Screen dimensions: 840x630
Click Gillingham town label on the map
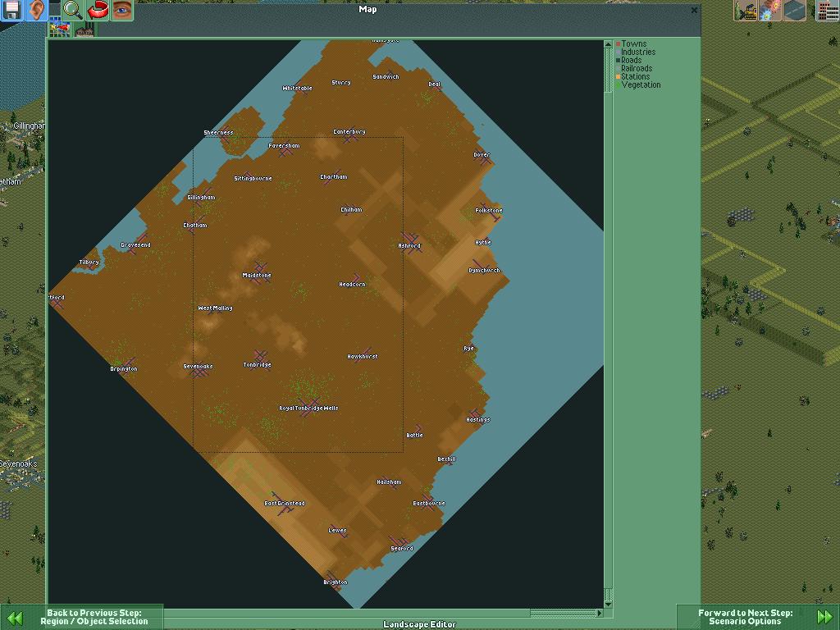[201, 198]
